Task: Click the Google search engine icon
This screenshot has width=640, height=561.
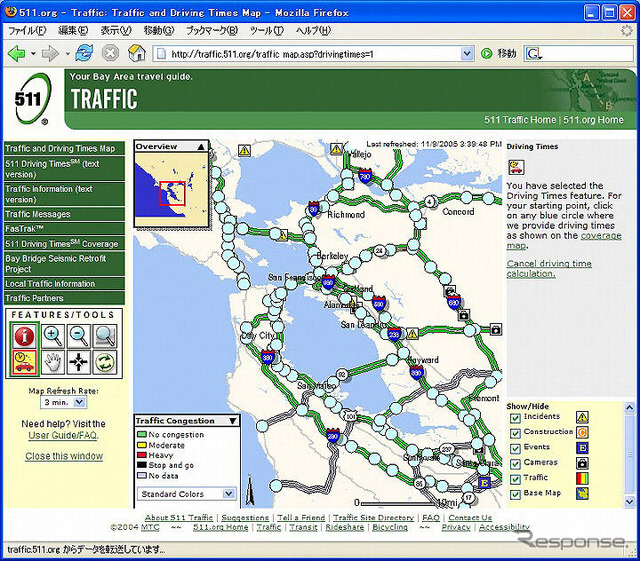Action: [x=533, y=53]
